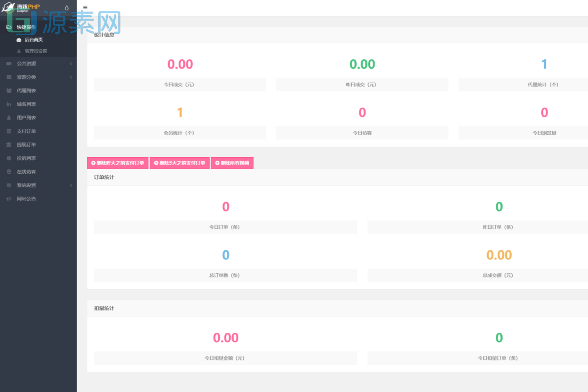Click the water drop theme icon
Viewport: 588px width, 392px height.
67,8
